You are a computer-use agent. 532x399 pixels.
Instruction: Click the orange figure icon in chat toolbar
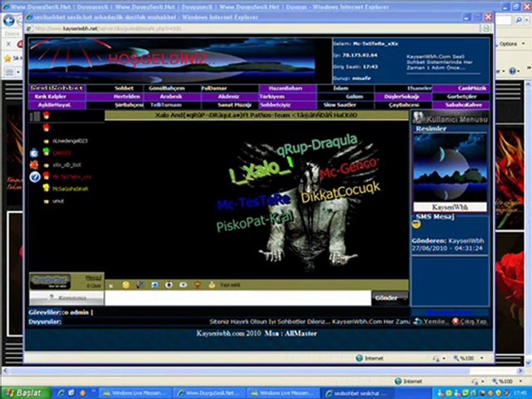(197, 285)
